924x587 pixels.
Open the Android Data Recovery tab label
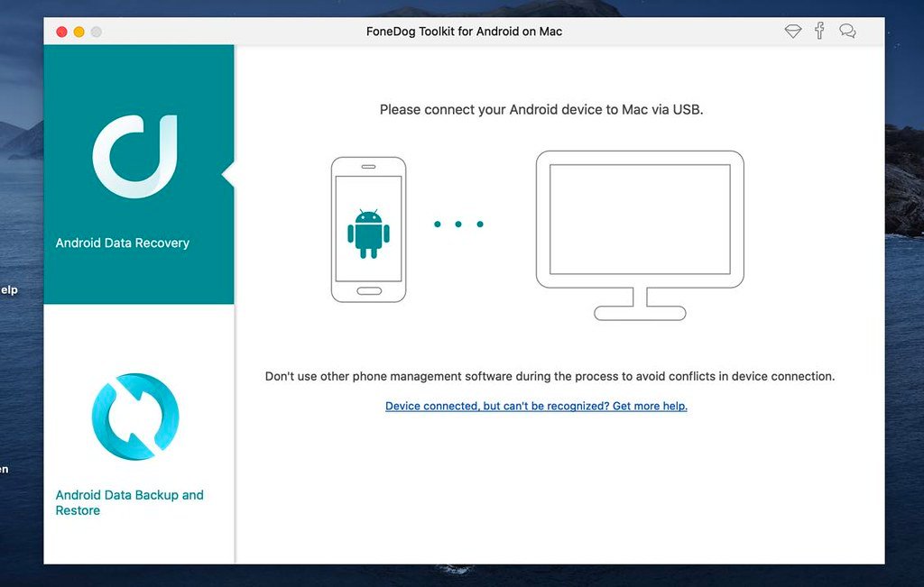tap(123, 243)
